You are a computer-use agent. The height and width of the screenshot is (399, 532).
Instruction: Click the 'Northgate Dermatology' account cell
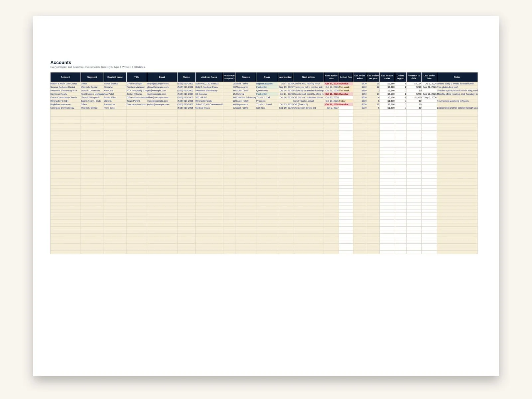(66, 108)
